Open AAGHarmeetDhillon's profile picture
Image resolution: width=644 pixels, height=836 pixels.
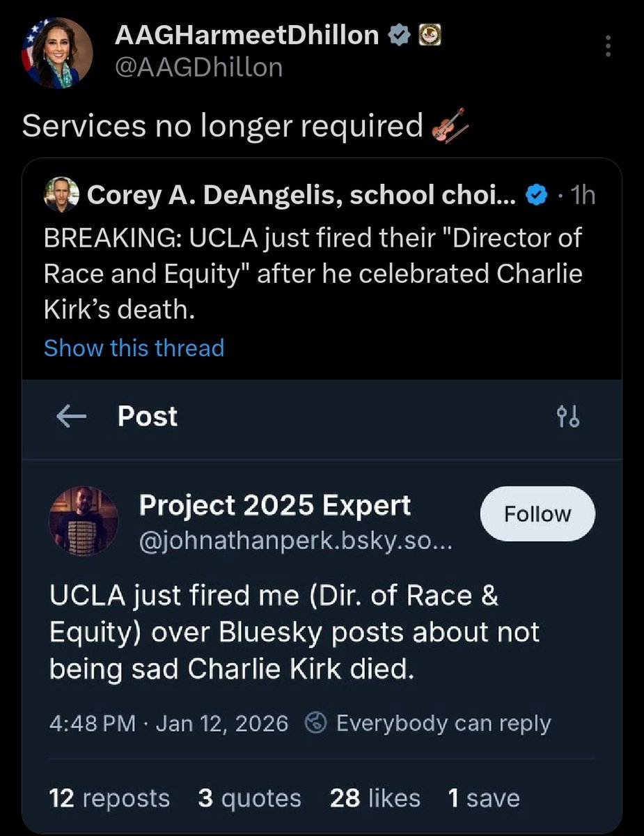coord(57,52)
